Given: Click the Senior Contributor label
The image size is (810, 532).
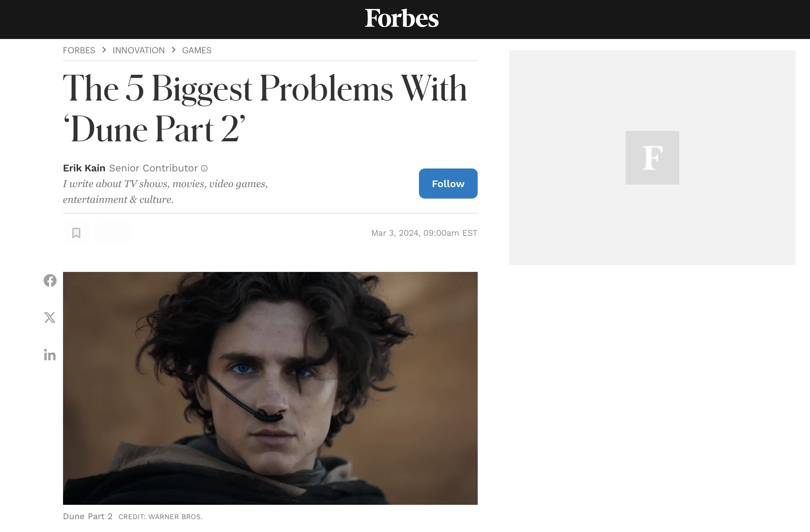Looking at the screenshot, I should click(x=153, y=168).
